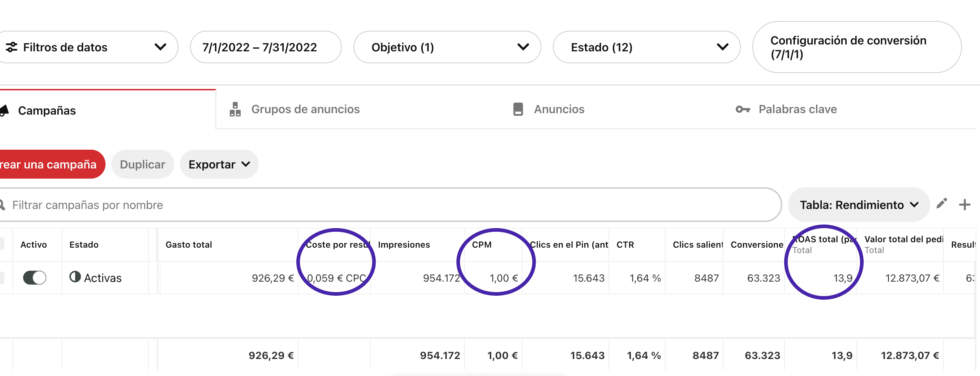Click the key icon for Palabras clave
The height and width of the screenshot is (376, 980).
click(742, 110)
